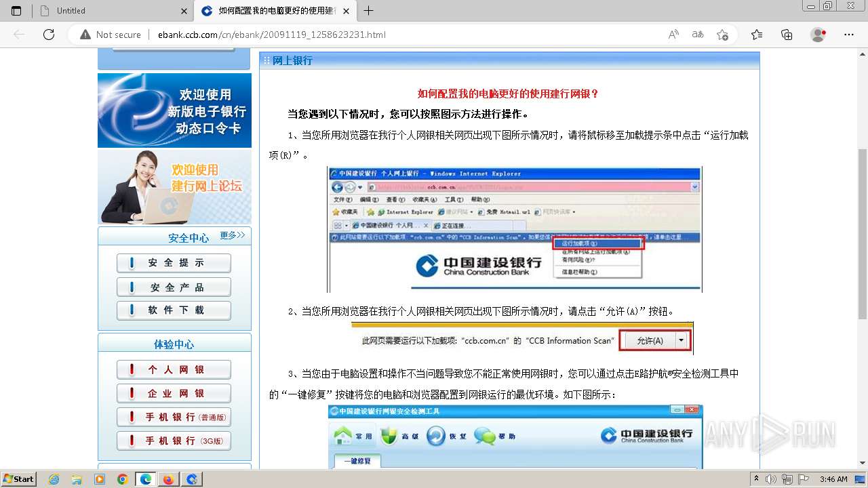The image size is (868, 488).
Task: Open the 个人网银 experience button
Action: [x=174, y=370]
